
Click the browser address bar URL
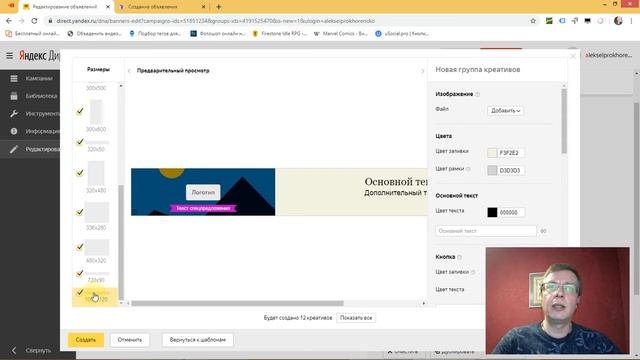[216, 21]
